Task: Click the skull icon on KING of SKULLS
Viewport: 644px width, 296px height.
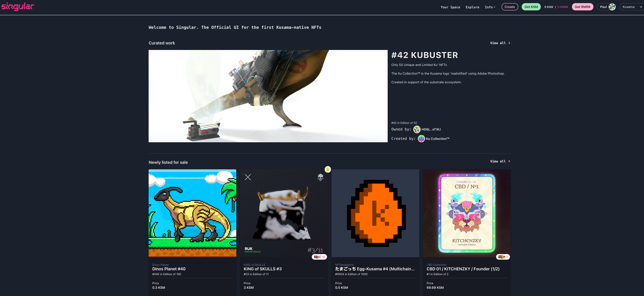Action: click(320, 177)
